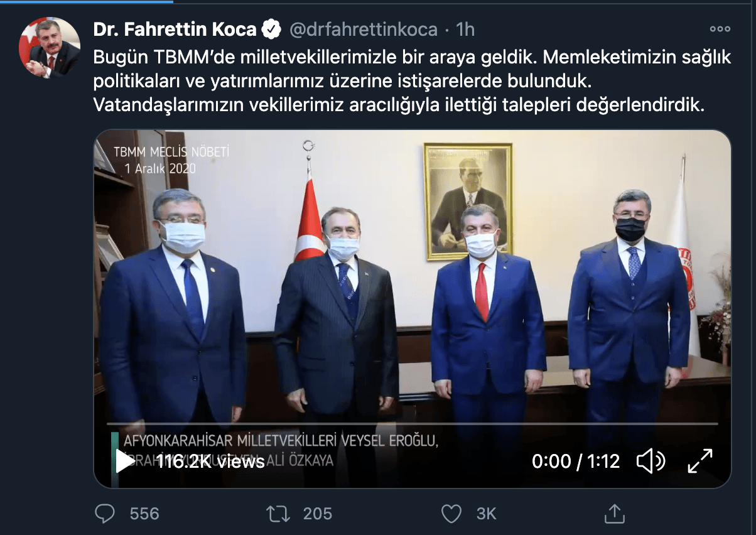Play the embedded video
756x535 pixels.
[x=125, y=462]
